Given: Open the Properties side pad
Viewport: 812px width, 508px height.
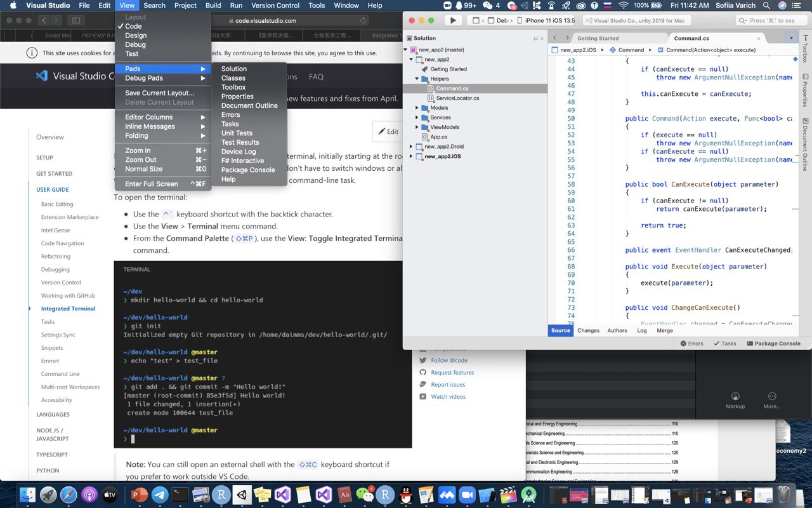Looking at the screenshot, I should point(805,91).
